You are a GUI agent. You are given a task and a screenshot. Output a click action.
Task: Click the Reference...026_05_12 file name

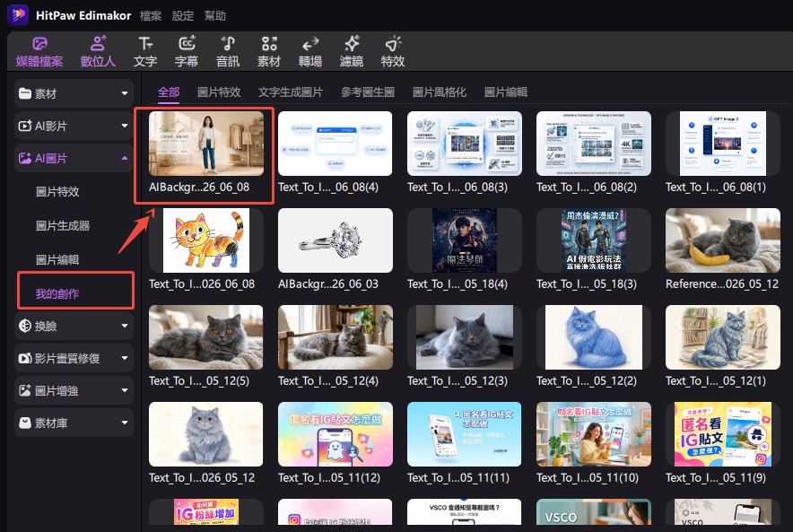coord(722,283)
